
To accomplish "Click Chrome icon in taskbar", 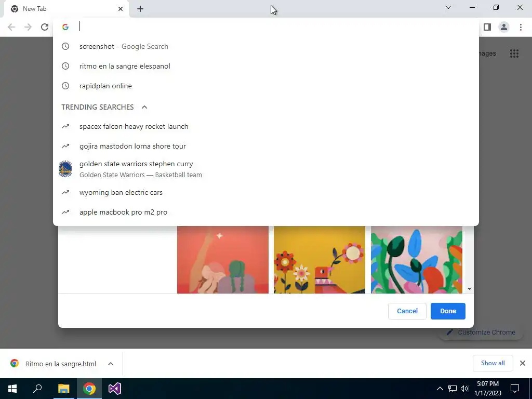I will tap(89, 389).
